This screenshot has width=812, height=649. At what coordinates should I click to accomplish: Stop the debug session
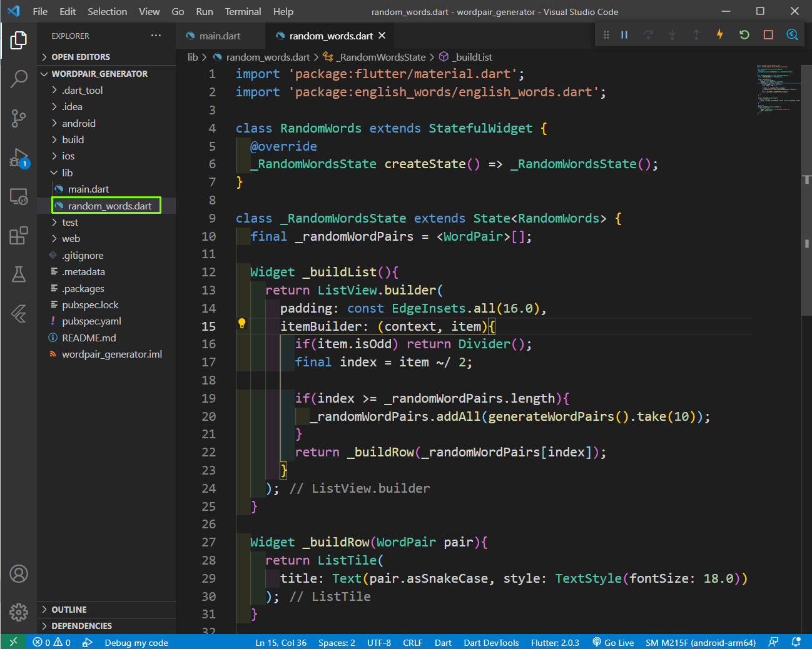pos(768,35)
